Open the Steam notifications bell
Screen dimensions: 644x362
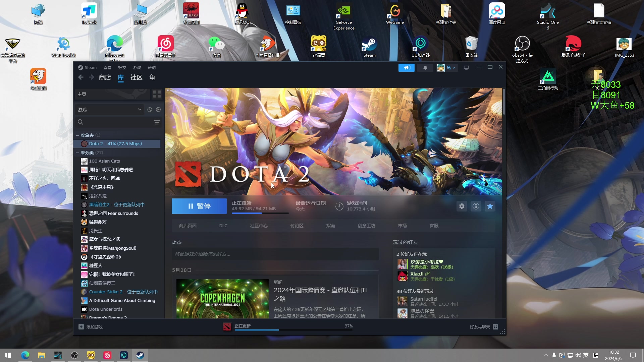[x=425, y=68]
